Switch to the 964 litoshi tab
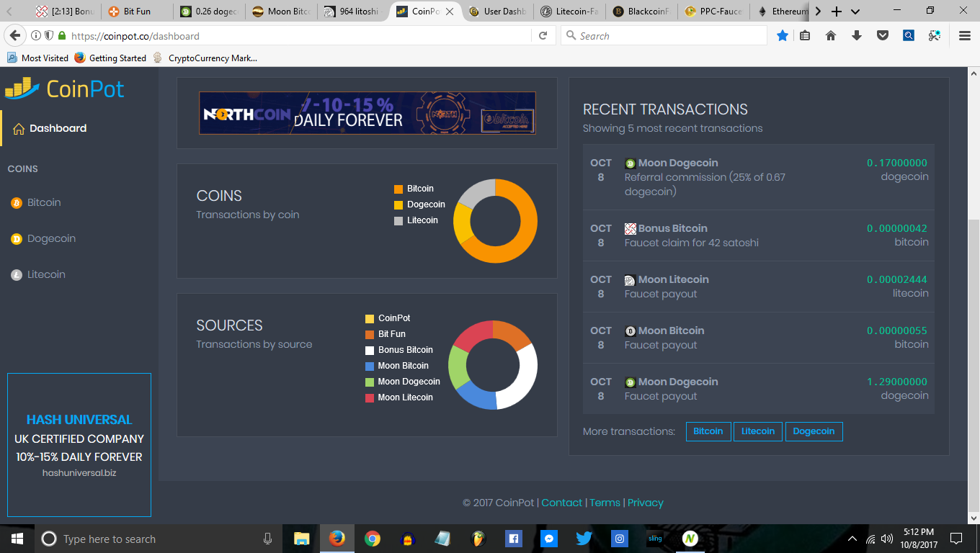Screen dimensions: 980x553 (352, 12)
